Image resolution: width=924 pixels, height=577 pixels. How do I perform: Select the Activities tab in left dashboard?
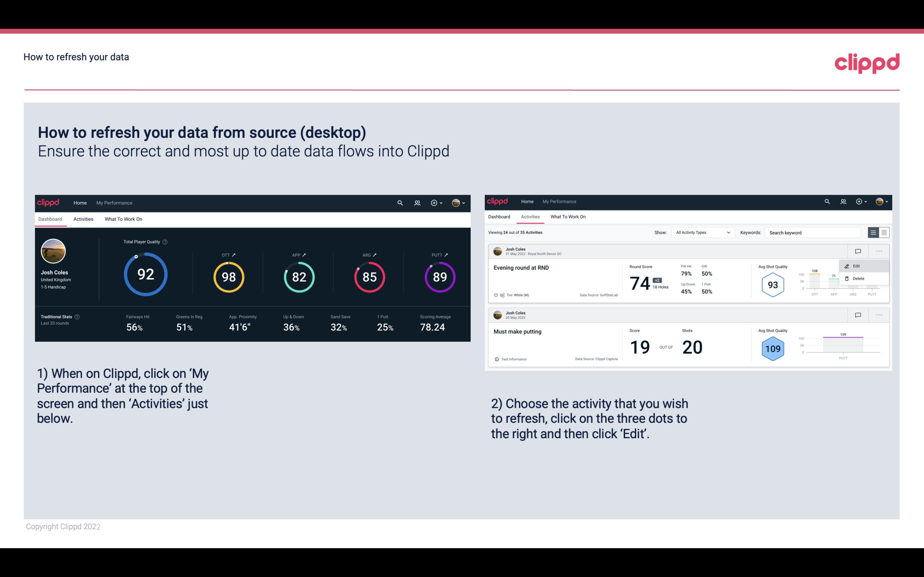coord(83,219)
